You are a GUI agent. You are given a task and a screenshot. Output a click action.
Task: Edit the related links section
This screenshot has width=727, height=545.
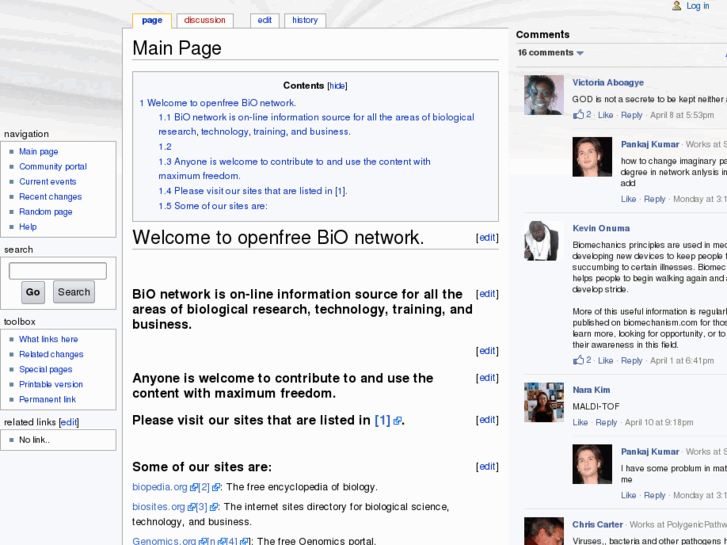click(x=69, y=422)
